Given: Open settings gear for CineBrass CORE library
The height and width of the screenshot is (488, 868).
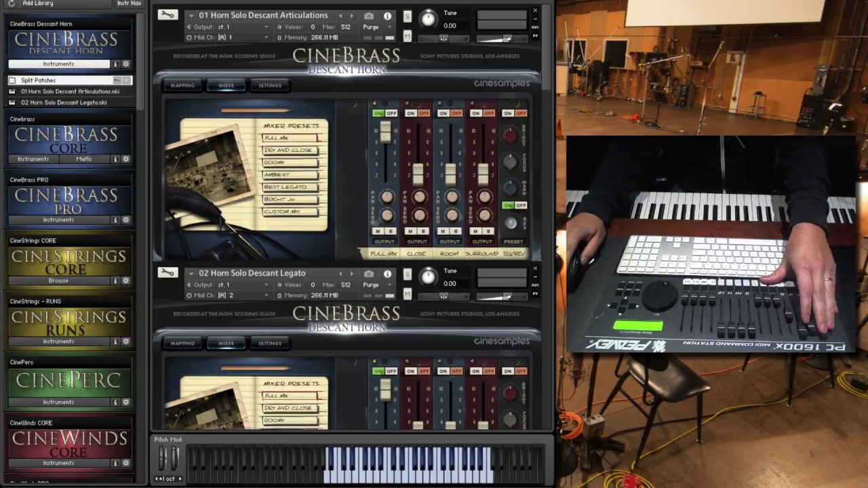Looking at the screenshot, I should [x=125, y=159].
